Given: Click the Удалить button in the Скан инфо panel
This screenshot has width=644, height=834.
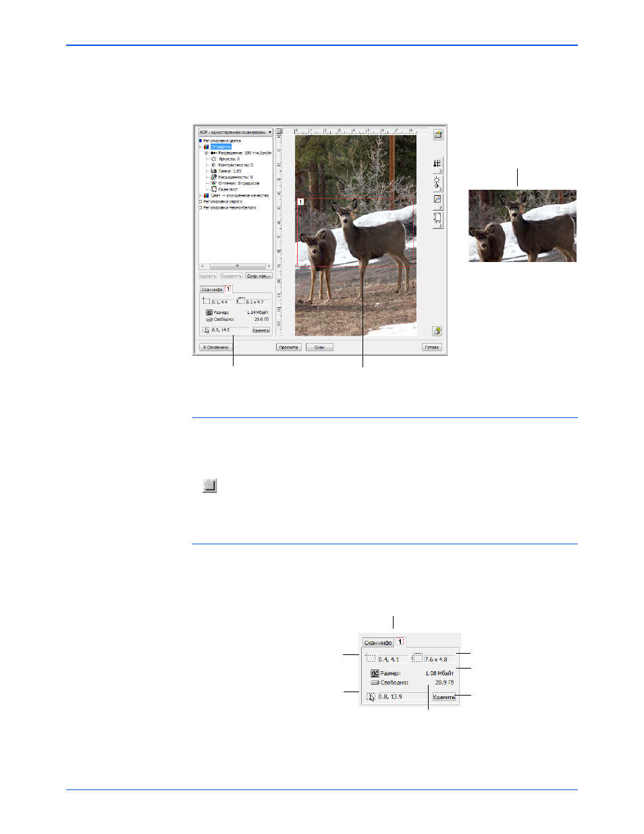Looking at the screenshot, I should (x=261, y=330).
